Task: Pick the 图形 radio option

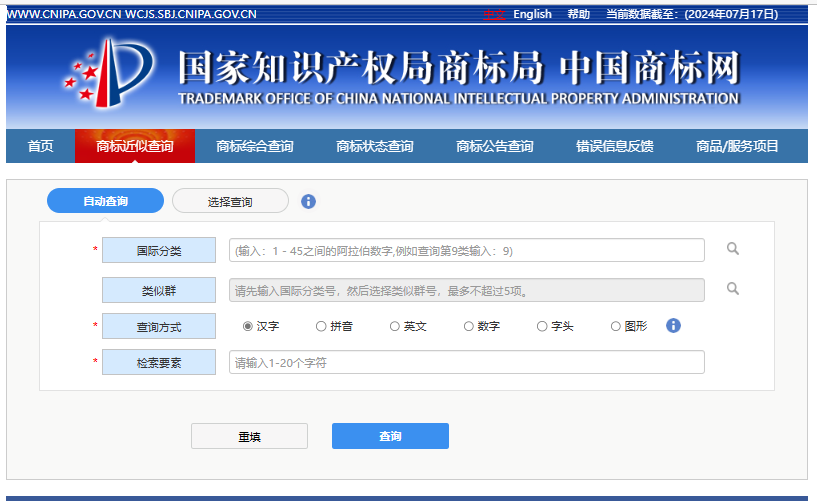Action: 615,326
